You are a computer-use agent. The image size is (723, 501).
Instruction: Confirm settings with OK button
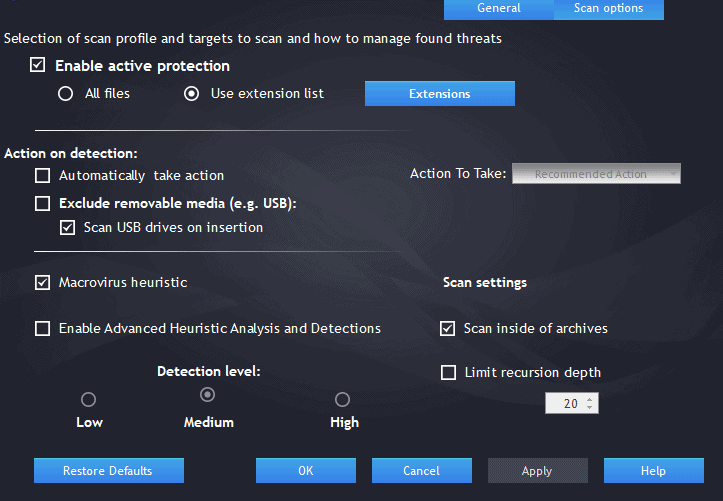click(x=306, y=471)
